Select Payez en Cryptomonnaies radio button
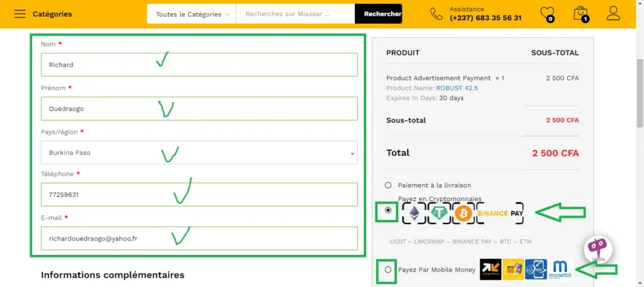 coord(388,211)
